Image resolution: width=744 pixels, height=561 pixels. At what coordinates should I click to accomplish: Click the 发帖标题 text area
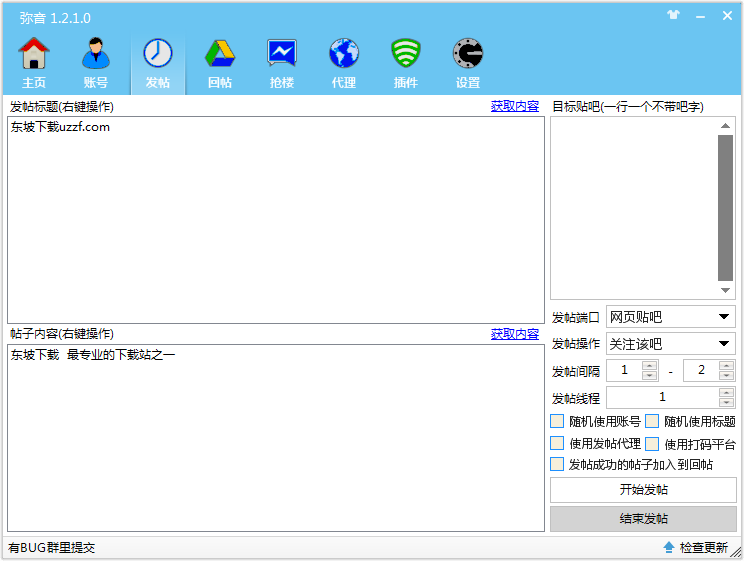tap(276, 220)
